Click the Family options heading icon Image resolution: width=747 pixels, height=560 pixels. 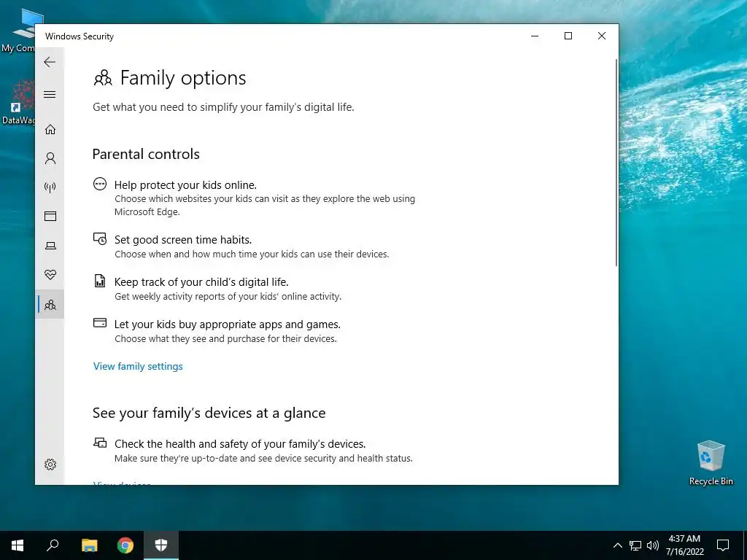(x=102, y=78)
